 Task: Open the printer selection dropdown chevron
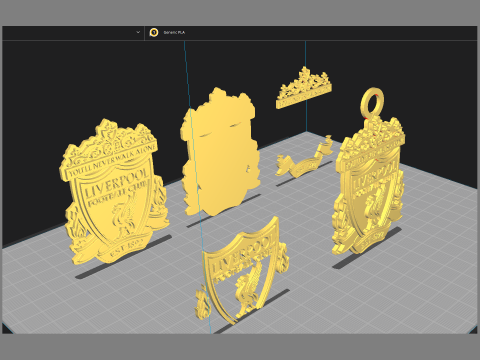click(138, 32)
